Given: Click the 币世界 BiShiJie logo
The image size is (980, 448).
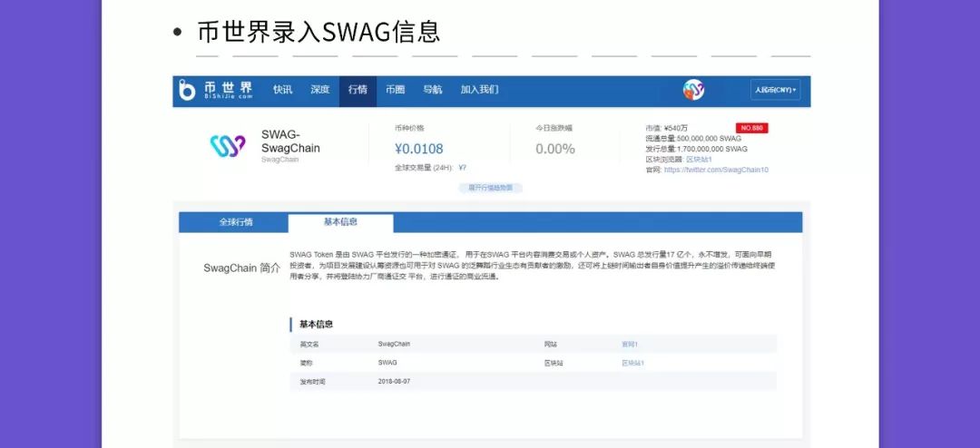Looking at the screenshot, I should [x=216, y=90].
